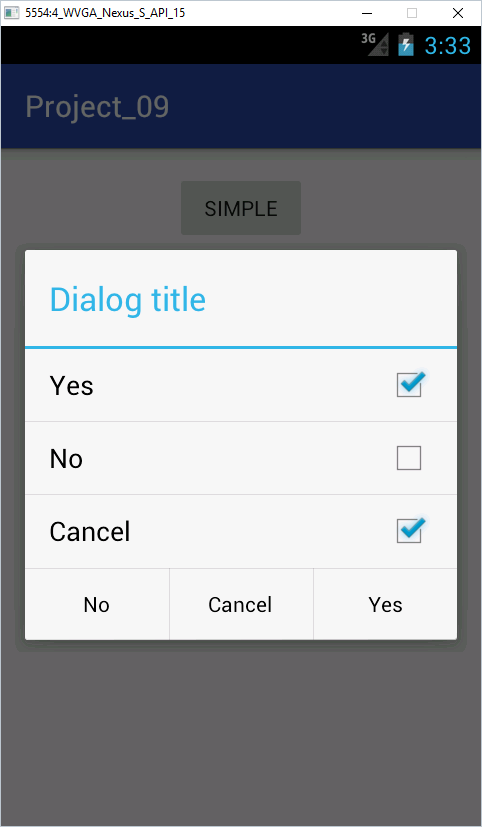Tap the Yes dialog button

[385, 604]
